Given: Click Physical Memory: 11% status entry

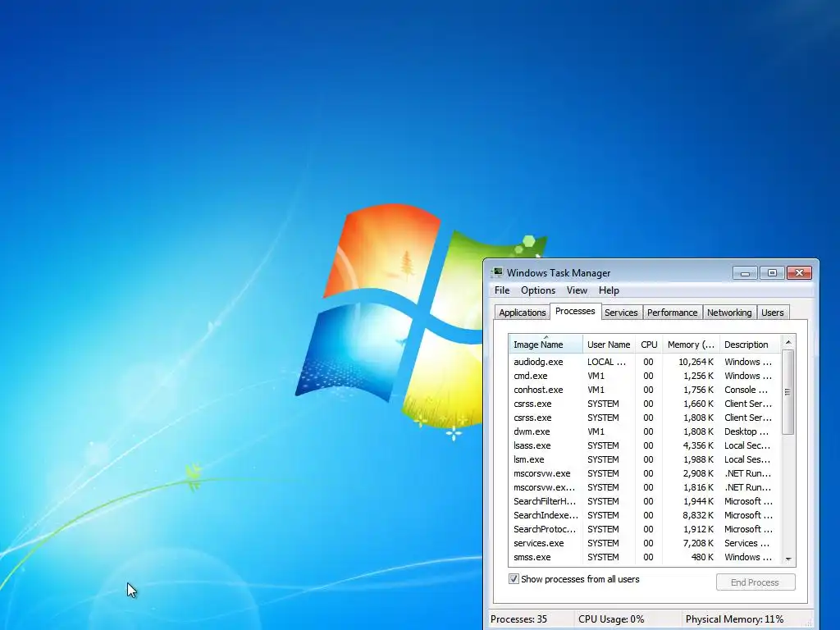Looking at the screenshot, I should pyautogui.click(x=734, y=619).
